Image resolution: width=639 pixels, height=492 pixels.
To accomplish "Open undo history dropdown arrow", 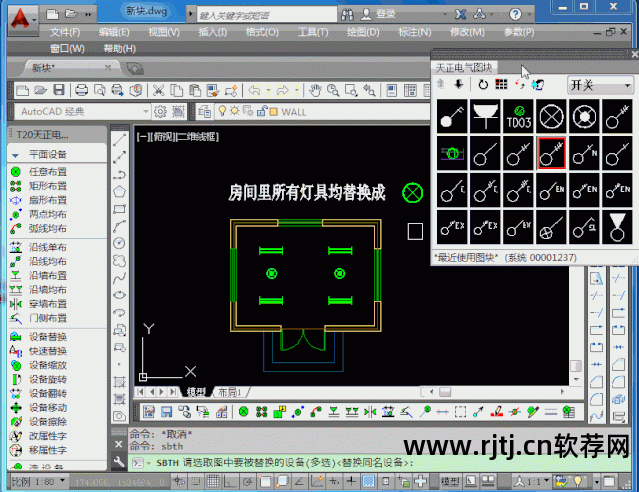I will pyautogui.click(x=268, y=90).
